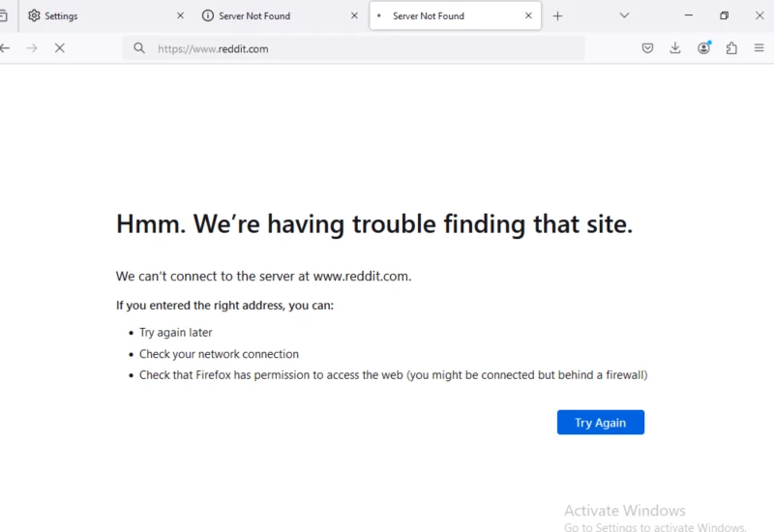774x532 pixels.
Task: Open the Downloads panel
Action: 675,48
